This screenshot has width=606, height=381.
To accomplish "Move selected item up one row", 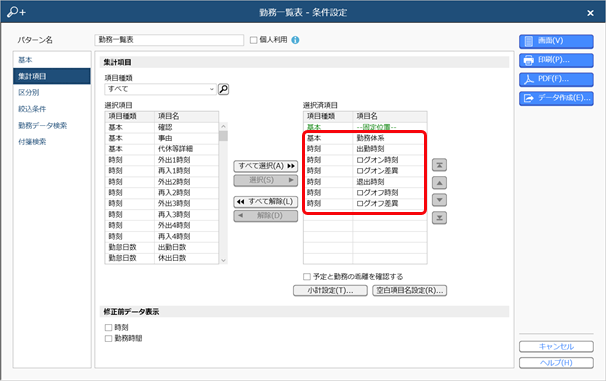I will (439, 183).
